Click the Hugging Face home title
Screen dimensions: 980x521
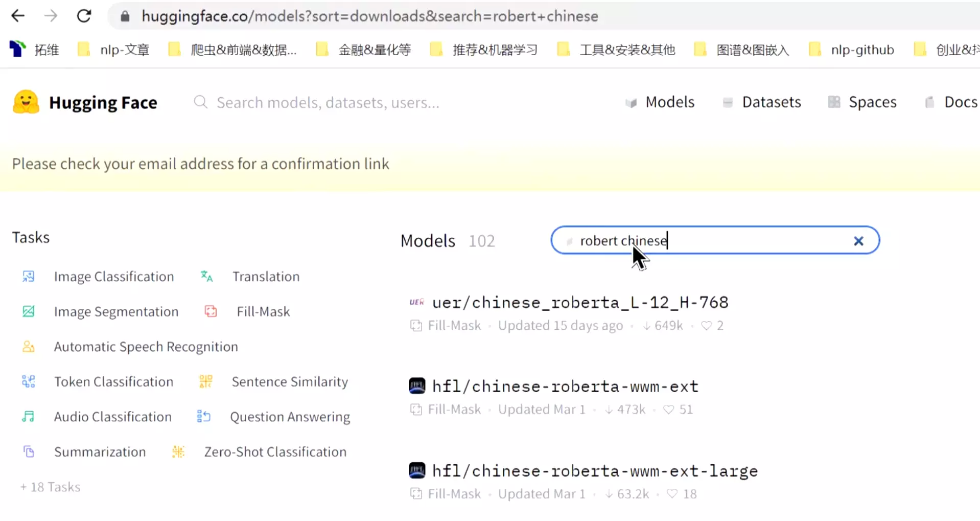click(x=103, y=103)
